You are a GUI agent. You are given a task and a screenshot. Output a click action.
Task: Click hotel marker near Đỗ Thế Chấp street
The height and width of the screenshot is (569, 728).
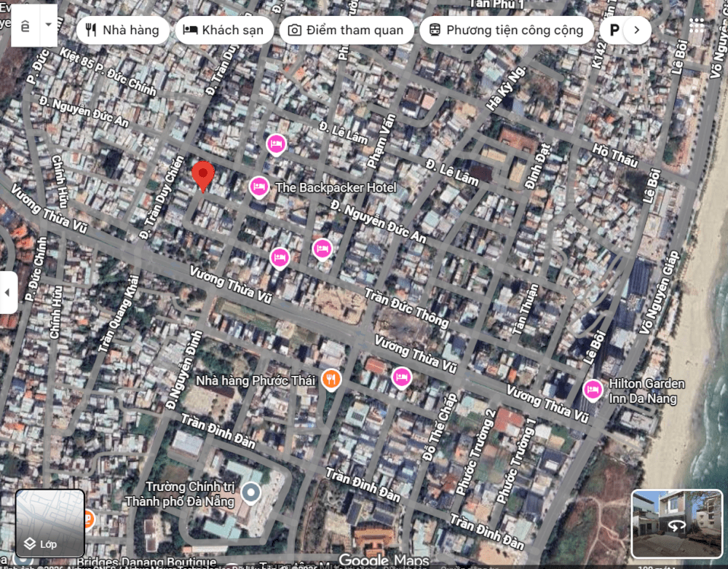click(401, 377)
